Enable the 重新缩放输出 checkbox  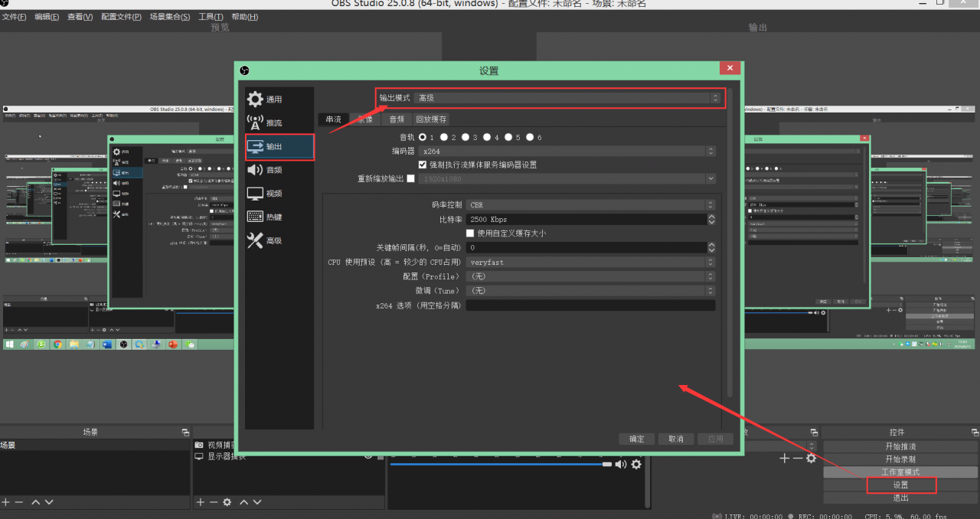(x=410, y=178)
